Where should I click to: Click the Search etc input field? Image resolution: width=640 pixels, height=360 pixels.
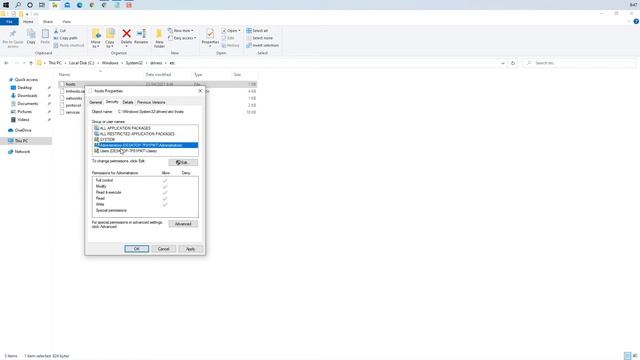580,63
